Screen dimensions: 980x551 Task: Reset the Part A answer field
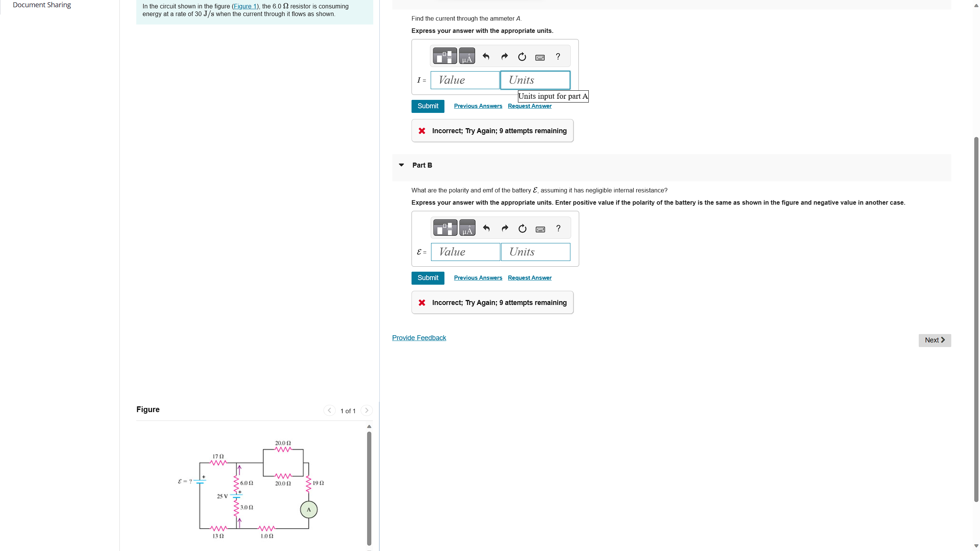tap(522, 57)
